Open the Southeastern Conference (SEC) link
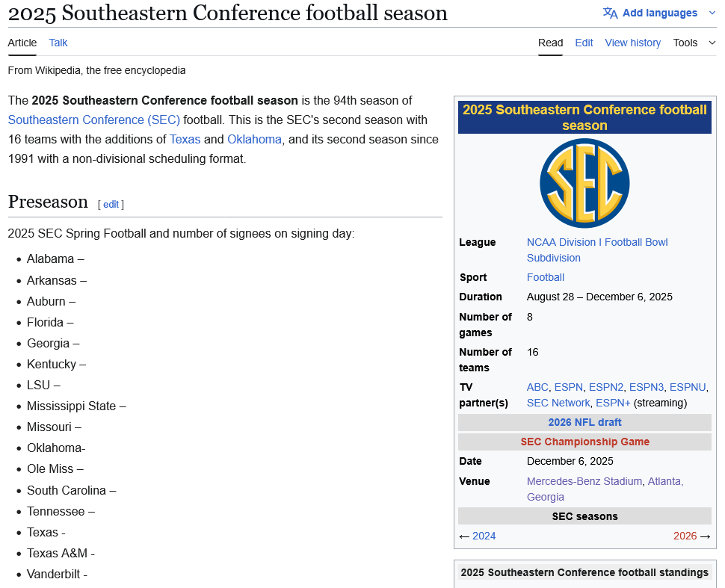This screenshot has height=588, width=725. point(93,120)
